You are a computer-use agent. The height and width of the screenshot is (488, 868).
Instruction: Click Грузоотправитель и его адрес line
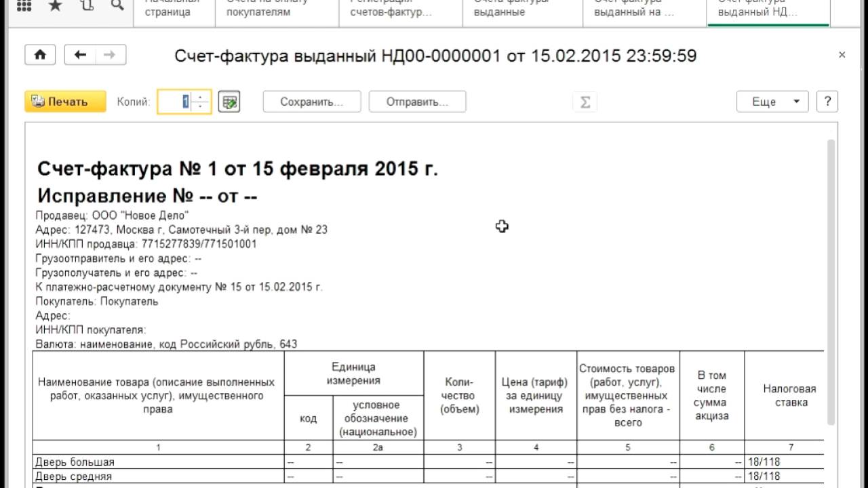click(x=119, y=258)
